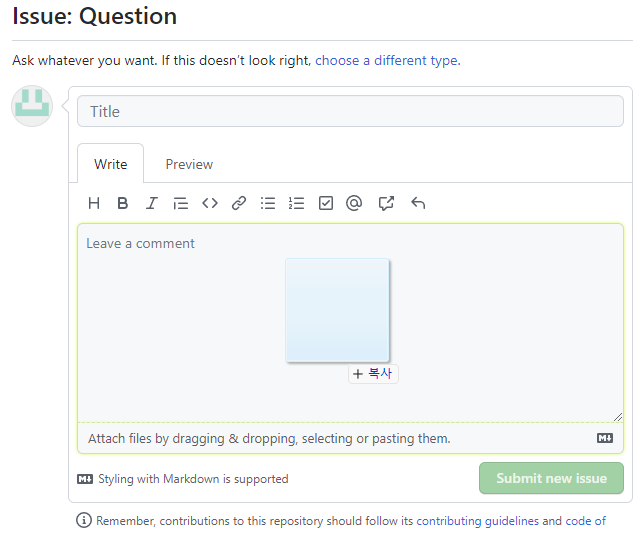Reference an issue or pull request icon

click(386, 203)
